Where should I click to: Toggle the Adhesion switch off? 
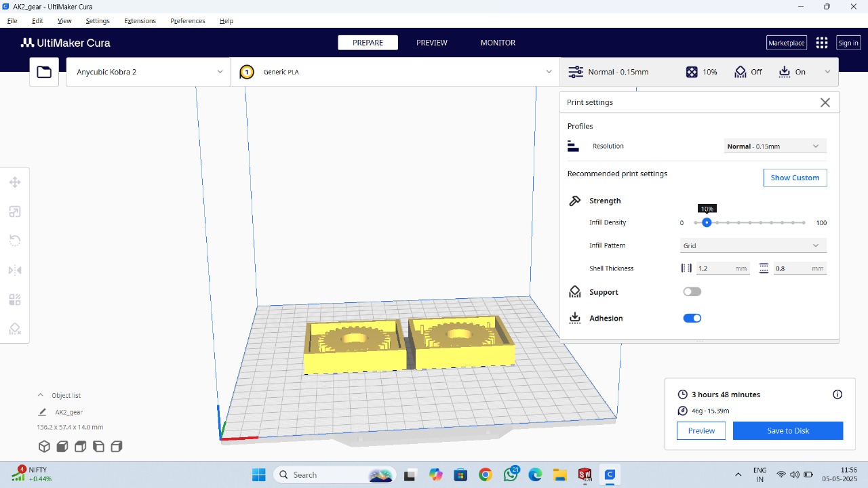692,319
